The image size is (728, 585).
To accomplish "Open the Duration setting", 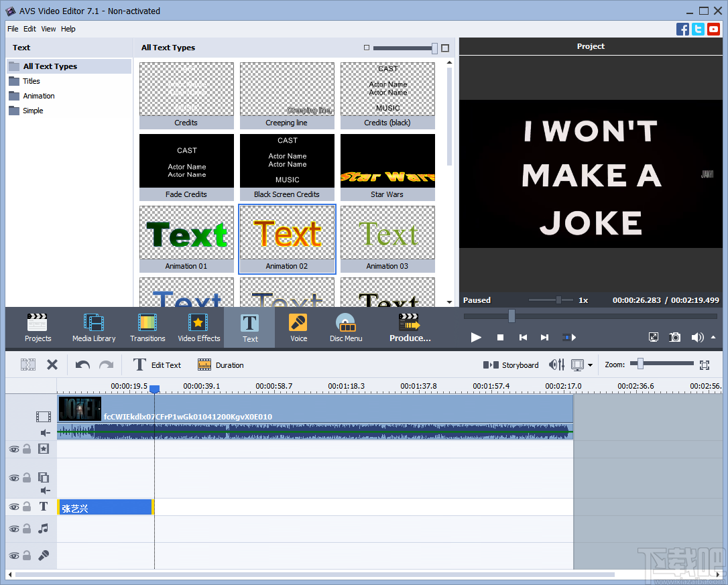I will pyautogui.click(x=221, y=365).
